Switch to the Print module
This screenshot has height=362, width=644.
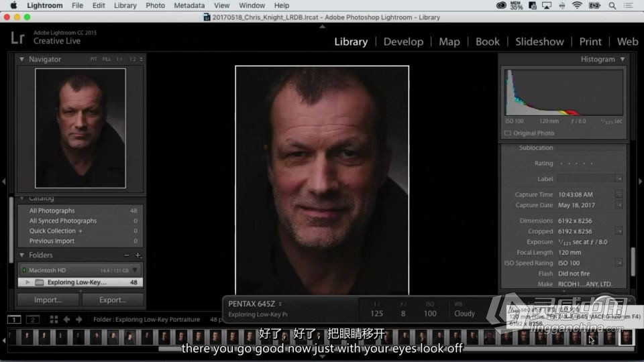click(x=590, y=42)
